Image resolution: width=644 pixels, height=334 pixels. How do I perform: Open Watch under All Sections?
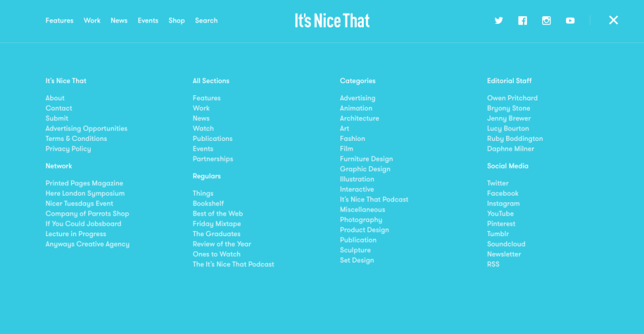click(204, 129)
